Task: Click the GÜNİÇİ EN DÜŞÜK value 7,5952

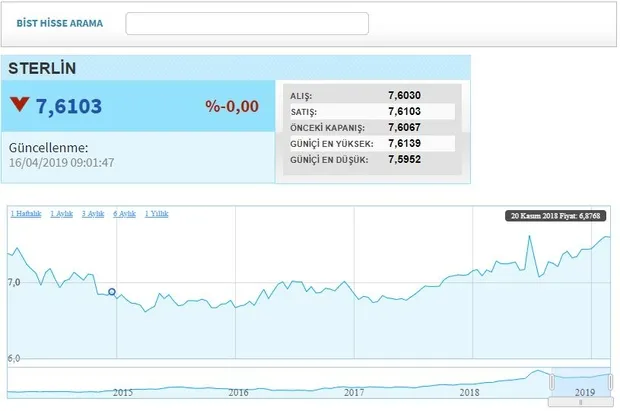Action: coord(405,159)
